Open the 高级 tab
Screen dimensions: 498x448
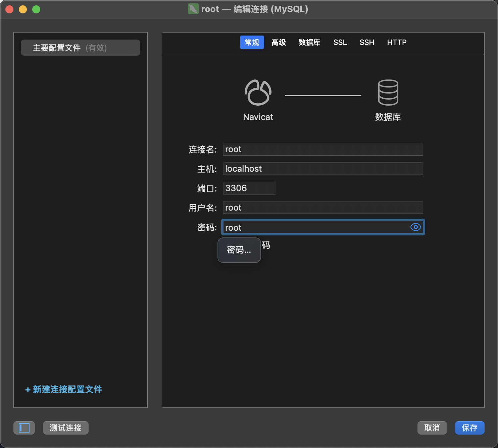[279, 42]
